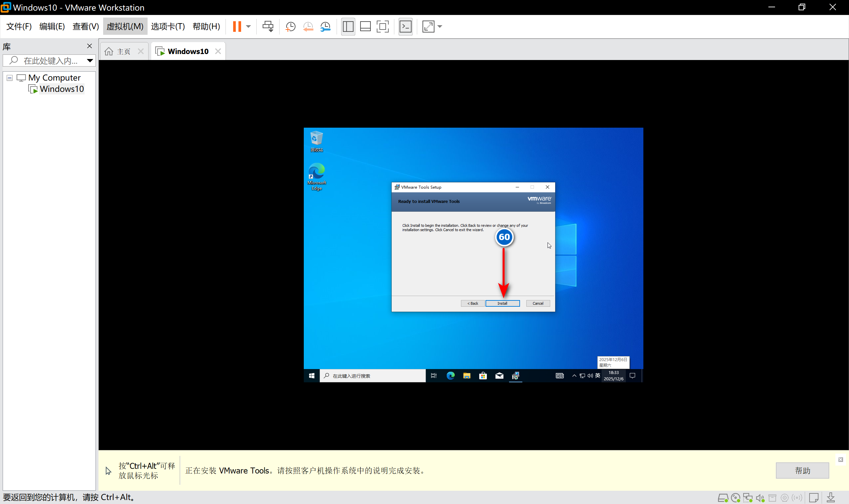Click the revert to snapshot icon
Screen dimensions: 849x504
tap(308, 27)
